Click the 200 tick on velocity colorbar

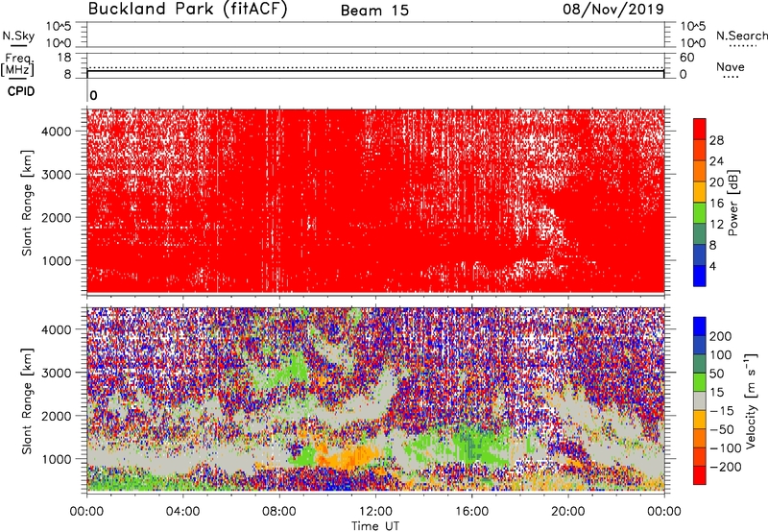[721, 336]
